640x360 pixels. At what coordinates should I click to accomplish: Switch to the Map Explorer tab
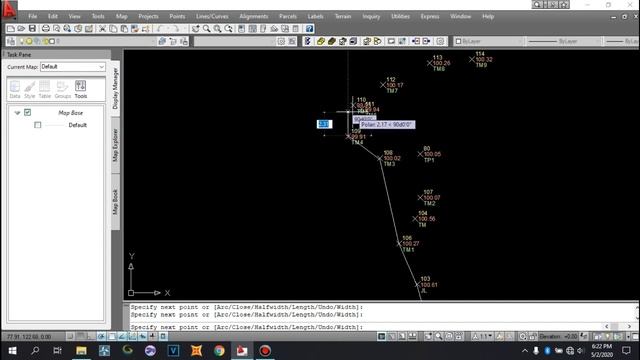click(116, 145)
